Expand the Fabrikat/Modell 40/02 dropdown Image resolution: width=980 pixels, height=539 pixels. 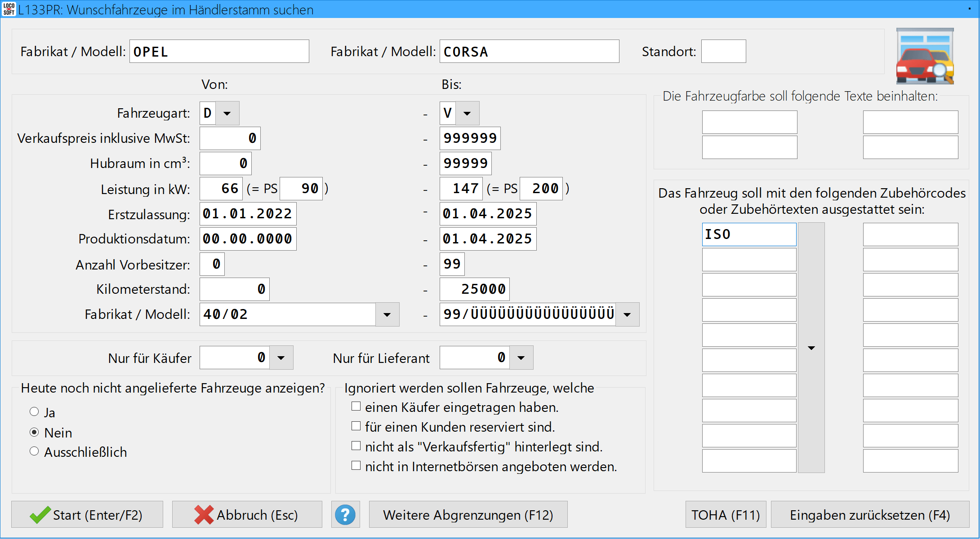(x=387, y=314)
